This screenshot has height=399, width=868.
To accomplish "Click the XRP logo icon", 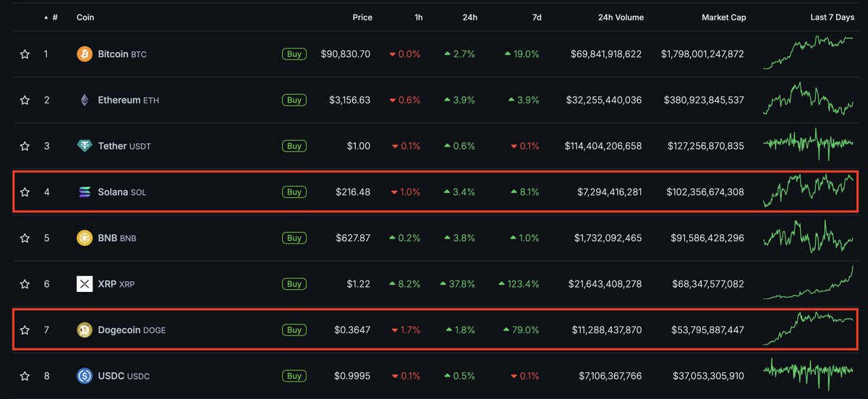I will pos(85,284).
